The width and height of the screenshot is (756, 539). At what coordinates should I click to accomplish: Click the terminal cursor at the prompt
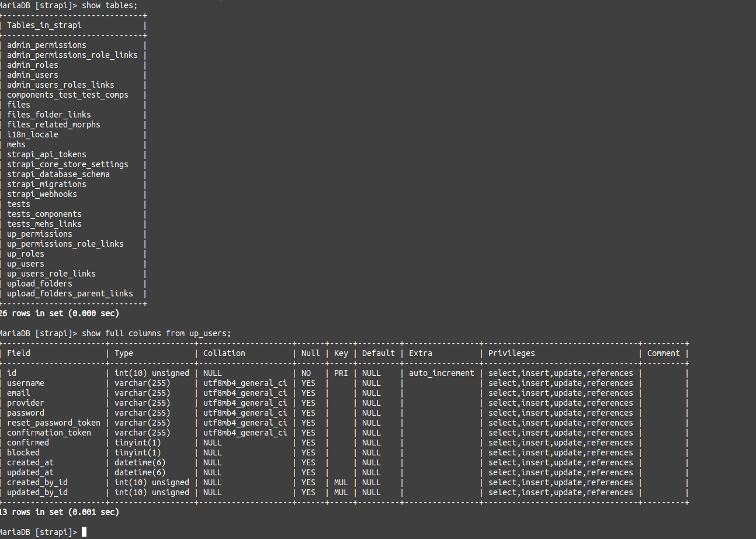click(84, 531)
